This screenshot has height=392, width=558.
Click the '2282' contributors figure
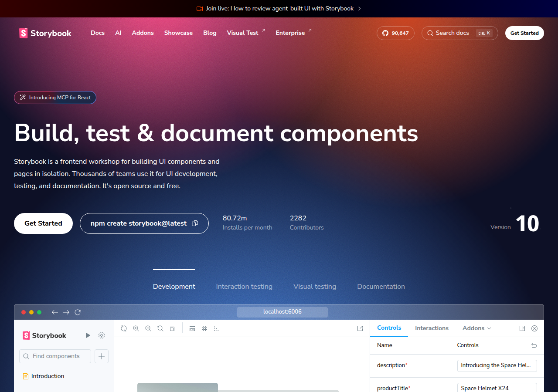tap(298, 218)
